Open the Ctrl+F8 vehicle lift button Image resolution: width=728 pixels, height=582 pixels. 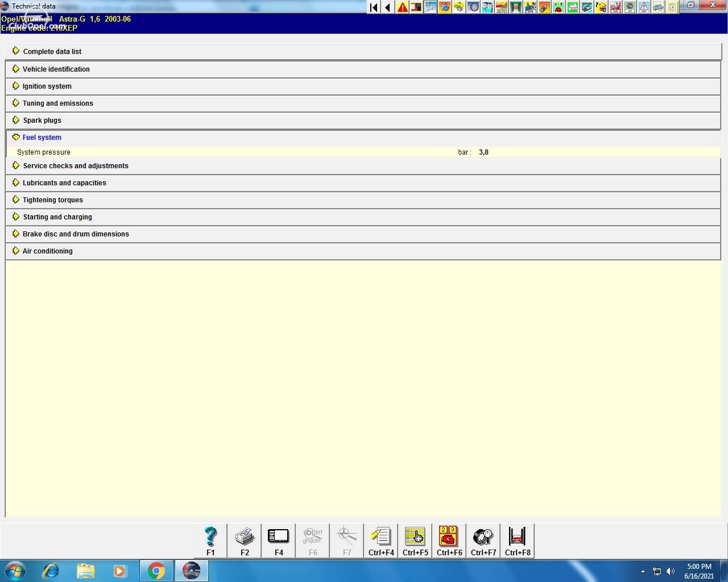point(518,541)
